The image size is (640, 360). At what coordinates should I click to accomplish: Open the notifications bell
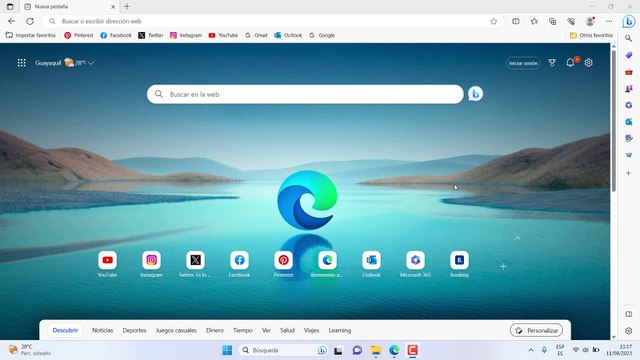coord(570,62)
